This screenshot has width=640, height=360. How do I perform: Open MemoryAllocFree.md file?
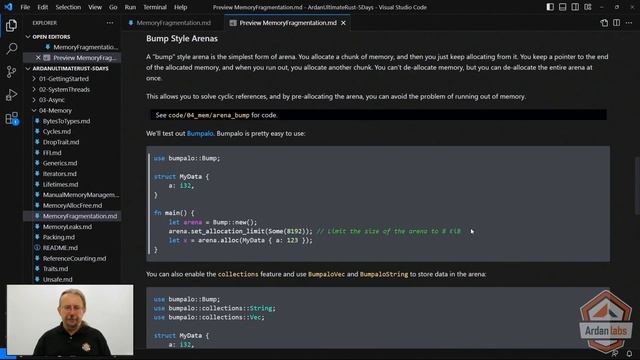click(x=72, y=205)
